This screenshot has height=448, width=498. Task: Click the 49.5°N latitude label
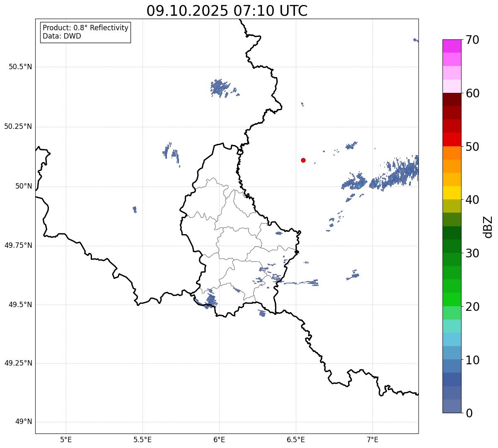20,305
